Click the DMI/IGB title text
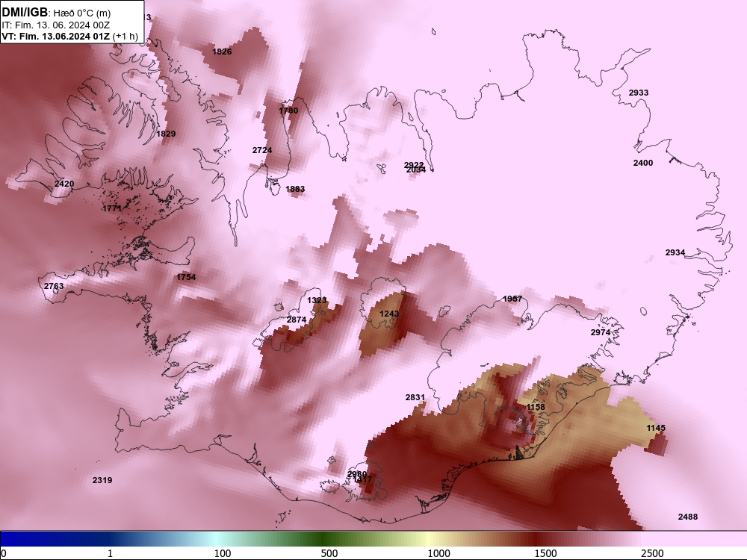 coord(25,13)
